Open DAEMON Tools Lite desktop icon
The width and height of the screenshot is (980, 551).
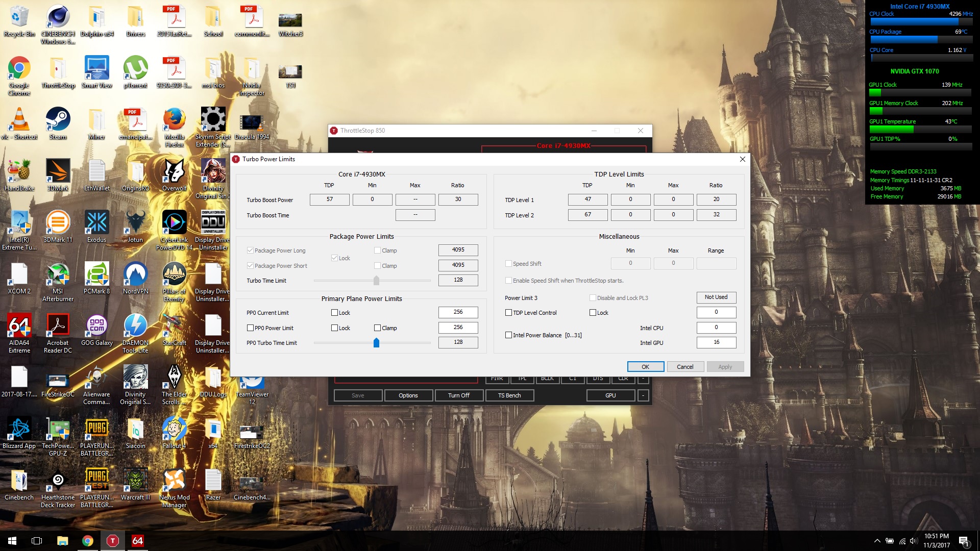coord(135,333)
